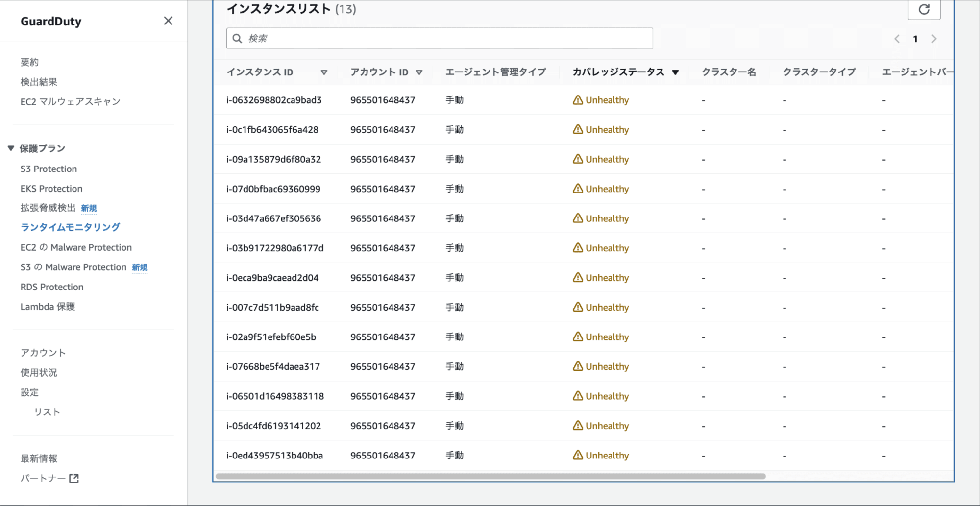Go to next page of instances
The height and width of the screenshot is (506, 980).
point(934,39)
